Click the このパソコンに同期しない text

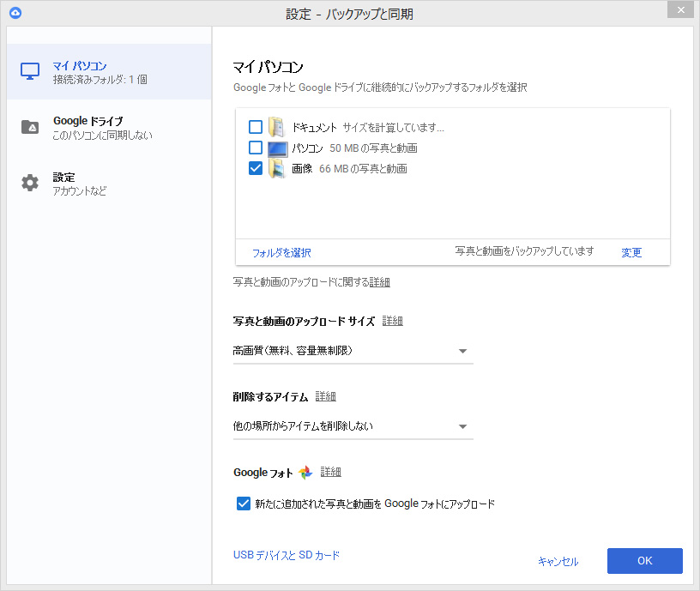point(103,136)
